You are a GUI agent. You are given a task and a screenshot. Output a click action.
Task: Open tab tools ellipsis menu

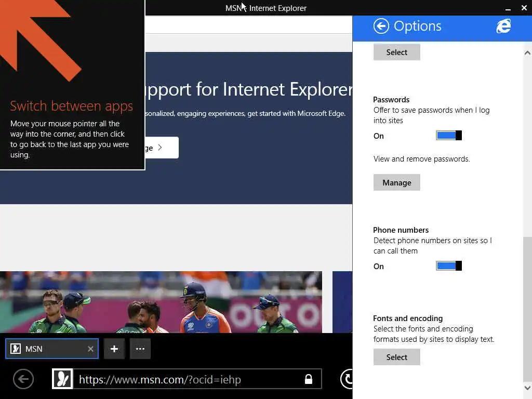click(140, 349)
